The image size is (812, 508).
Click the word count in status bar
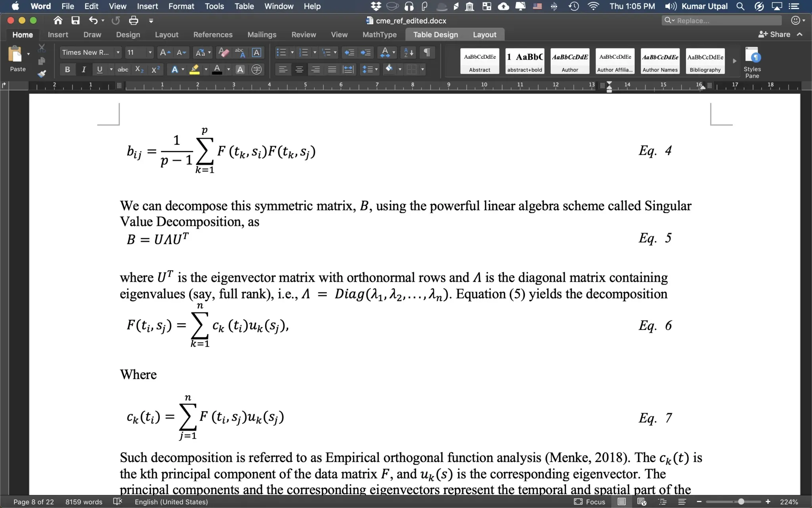(x=84, y=502)
